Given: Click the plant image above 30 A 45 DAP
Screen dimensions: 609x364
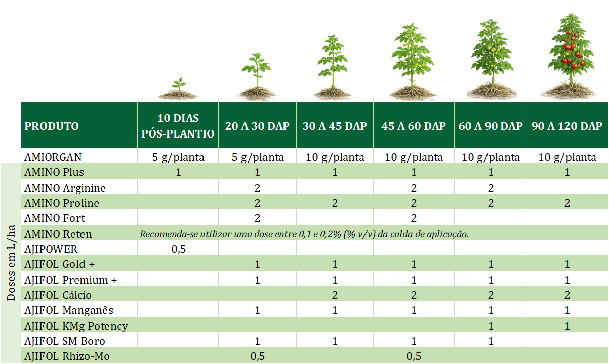Looking at the screenshot, I should pyautogui.click(x=334, y=67).
